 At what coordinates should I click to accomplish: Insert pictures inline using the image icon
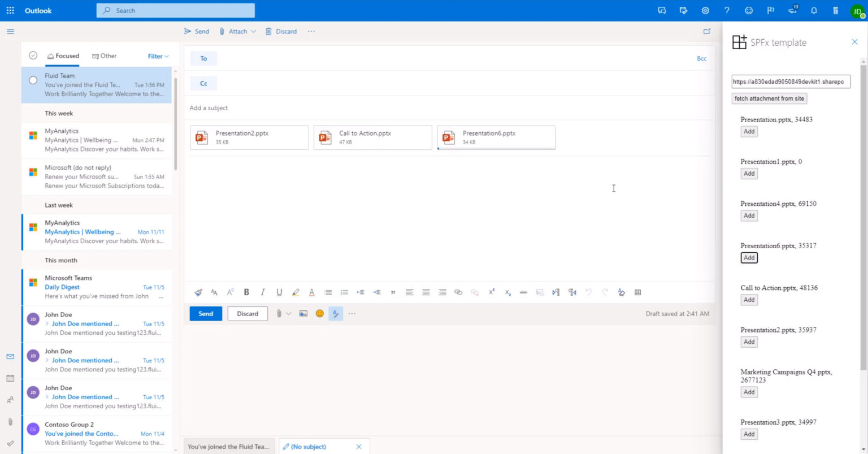(303, 314)
